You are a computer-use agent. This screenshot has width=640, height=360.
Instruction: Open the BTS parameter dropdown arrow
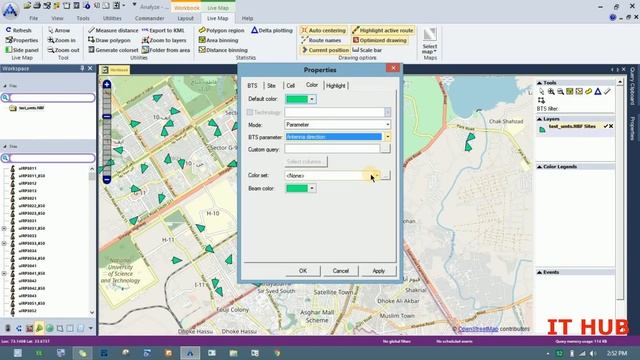pyautogui.click(x=387, y=137)
